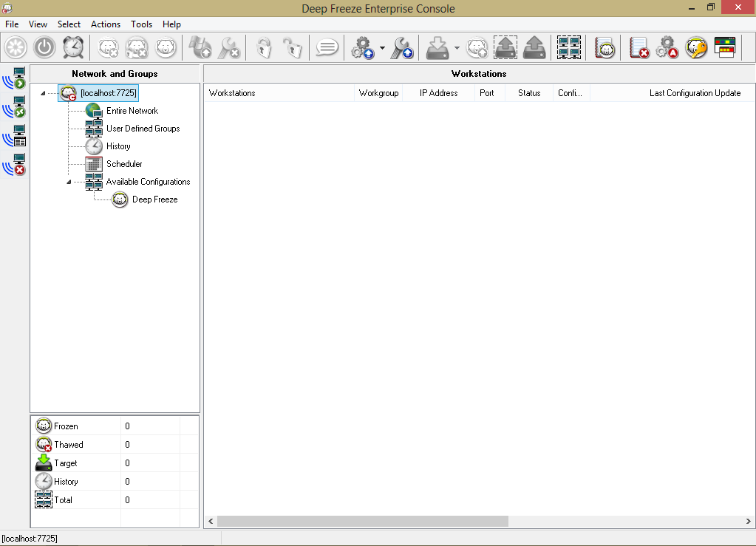
Task: Click the four-computers select all icon
Action: pyautogui.click(x=569, y=48)
